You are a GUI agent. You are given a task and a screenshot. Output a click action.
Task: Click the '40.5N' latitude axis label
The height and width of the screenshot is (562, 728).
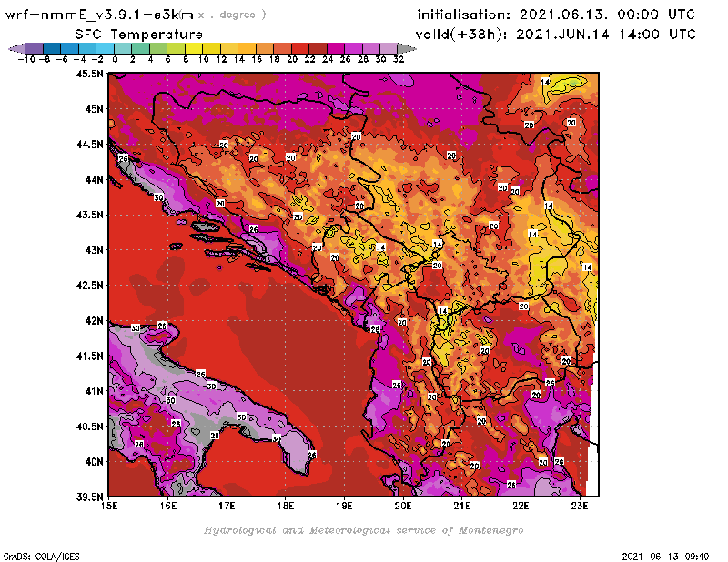click(89, 427)
